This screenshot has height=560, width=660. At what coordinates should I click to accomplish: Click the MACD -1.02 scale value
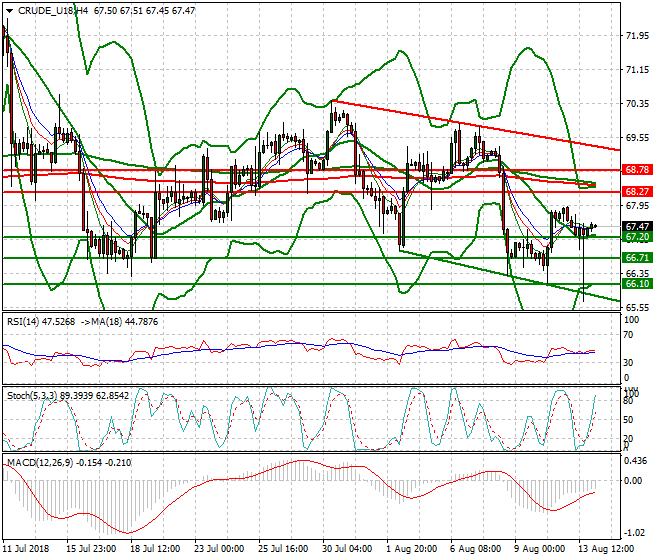[x=635, y=533]
